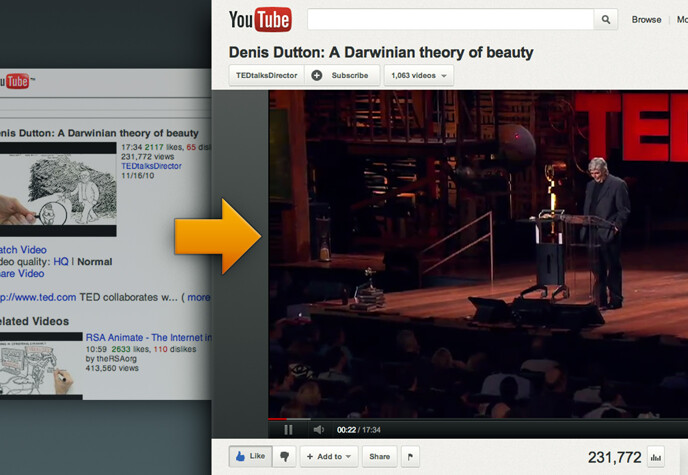Pause the video playback
The width and height of the screenshot is (688, 475).
pos(288,430)
